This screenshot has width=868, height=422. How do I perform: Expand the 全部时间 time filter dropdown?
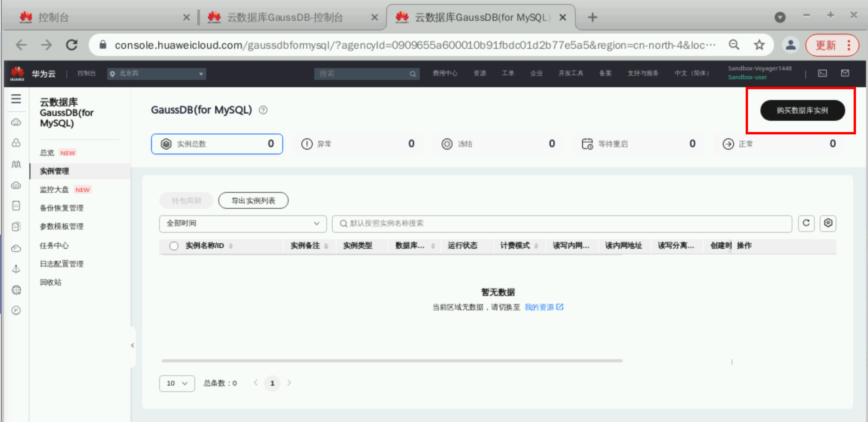click(x=243, y=224)
